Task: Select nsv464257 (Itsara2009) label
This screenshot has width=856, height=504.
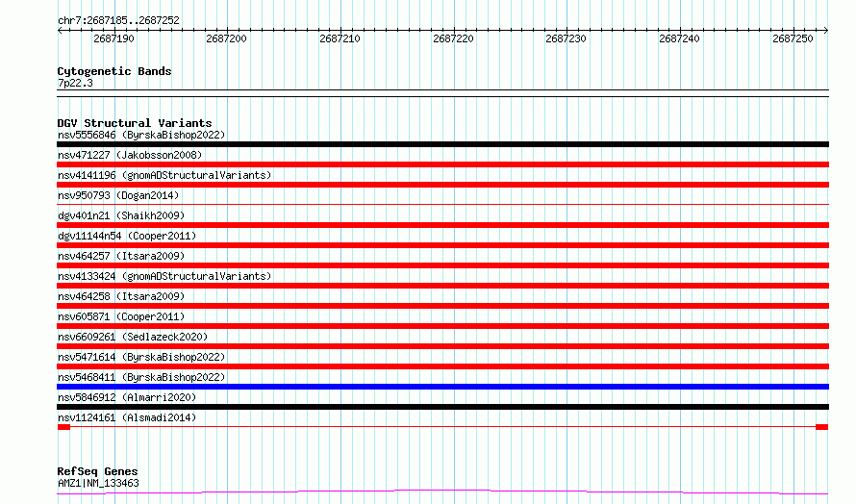Action: tap(121, 256)
